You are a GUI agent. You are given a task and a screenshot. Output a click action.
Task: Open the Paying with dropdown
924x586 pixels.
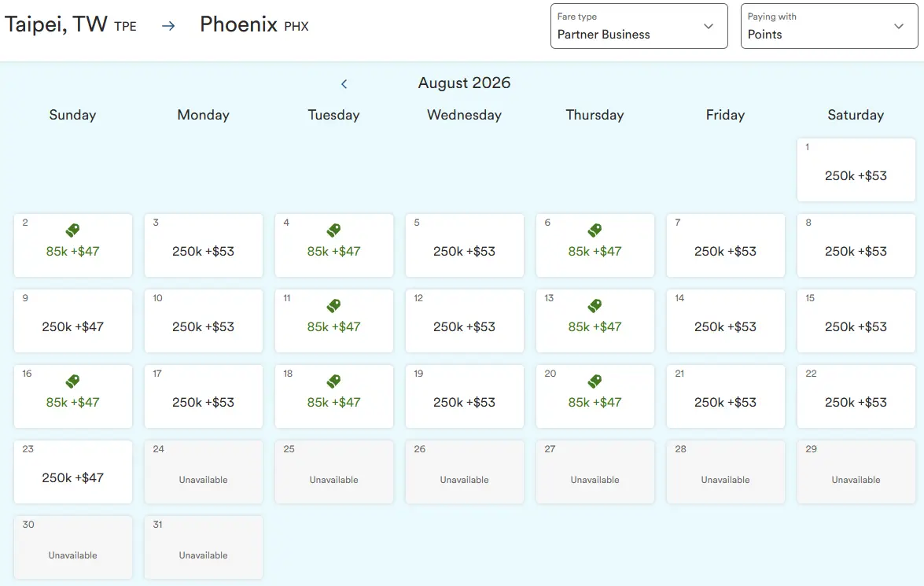pos(829,27)
